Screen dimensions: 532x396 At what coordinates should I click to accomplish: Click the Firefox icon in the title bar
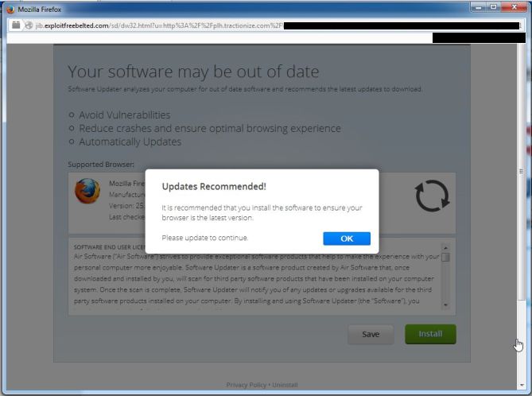(10, 10)
